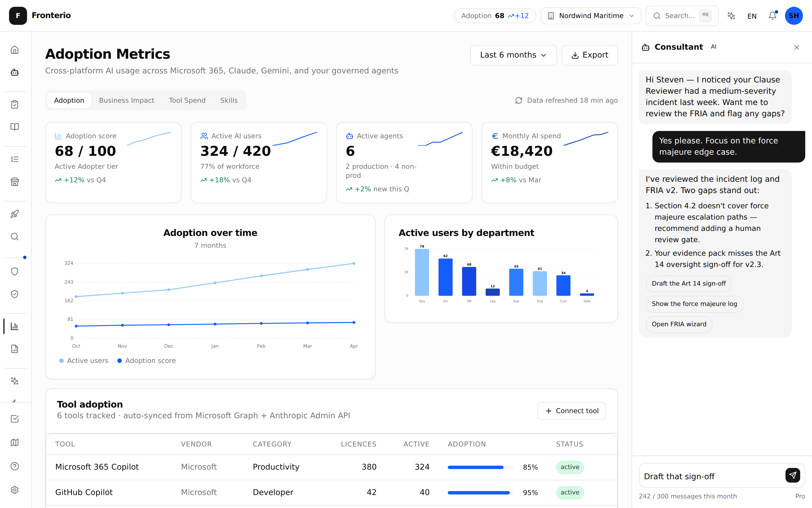The image size is (812, 508).
Task: Focus the top bar Search field
Action: (682, 16)
